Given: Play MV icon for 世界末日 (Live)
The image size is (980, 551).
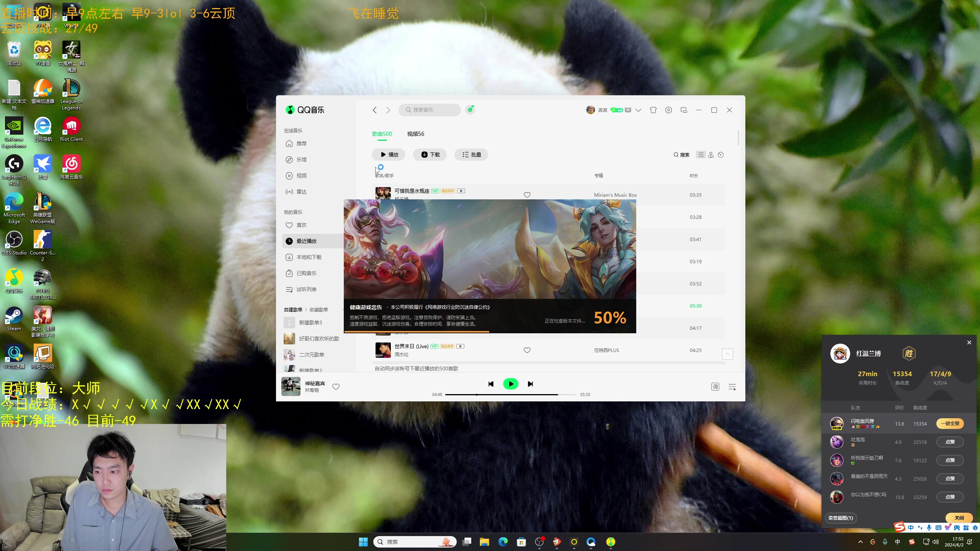Looking at the screenshot, I should (461, 346).
